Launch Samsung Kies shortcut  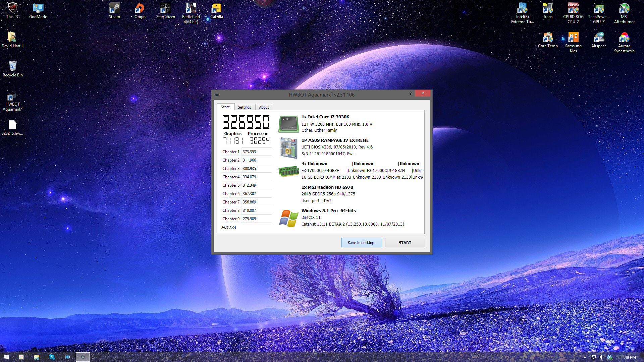(x=573, y=42)
